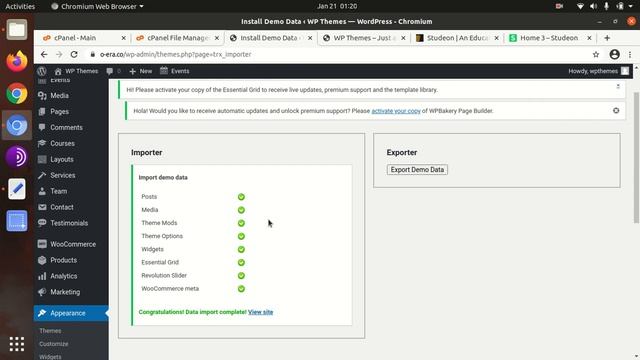This screenshot has height=360, width=640.
Task: Switch to the cPanel File Manager tab
Action: (x=177, y=38)
